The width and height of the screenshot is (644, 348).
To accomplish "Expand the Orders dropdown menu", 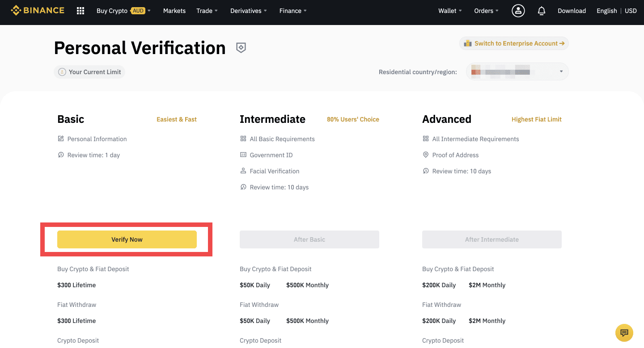I will coord(486,11).
